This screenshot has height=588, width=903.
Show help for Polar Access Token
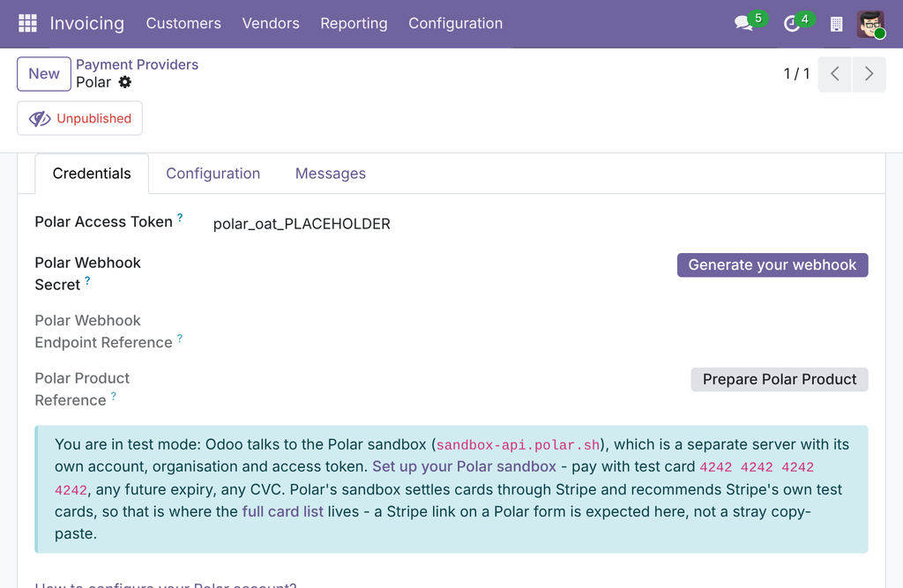[x=180, y=218]
